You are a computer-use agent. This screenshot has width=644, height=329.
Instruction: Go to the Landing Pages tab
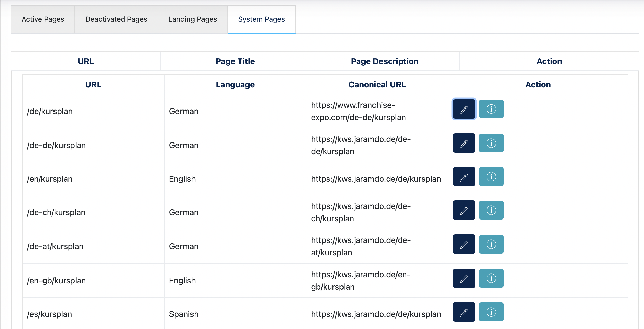tap(193, 19)
